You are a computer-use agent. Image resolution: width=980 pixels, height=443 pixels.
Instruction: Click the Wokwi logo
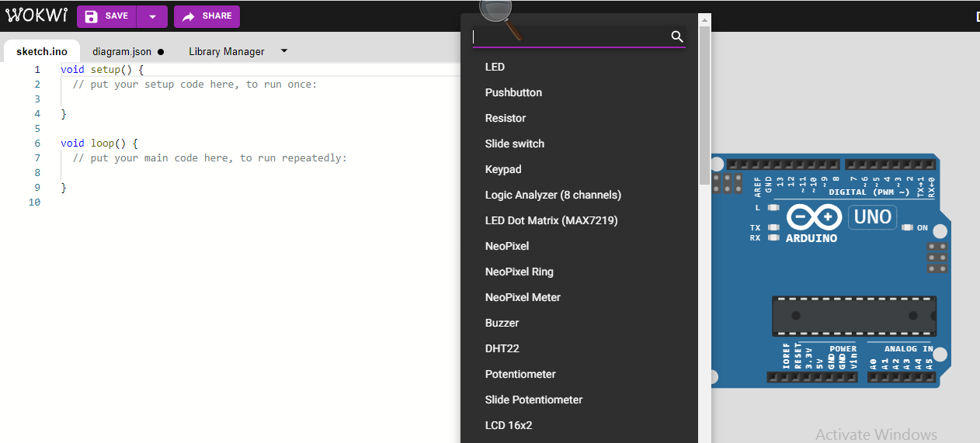click(36, 16)
